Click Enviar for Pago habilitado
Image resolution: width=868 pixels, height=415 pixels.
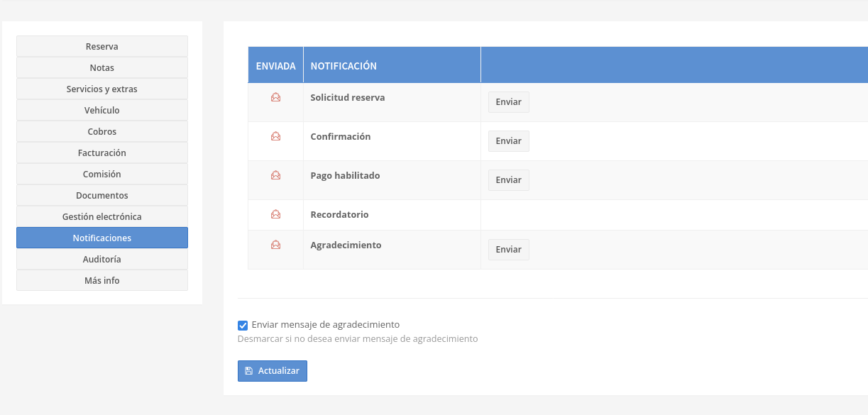(509, 180)
